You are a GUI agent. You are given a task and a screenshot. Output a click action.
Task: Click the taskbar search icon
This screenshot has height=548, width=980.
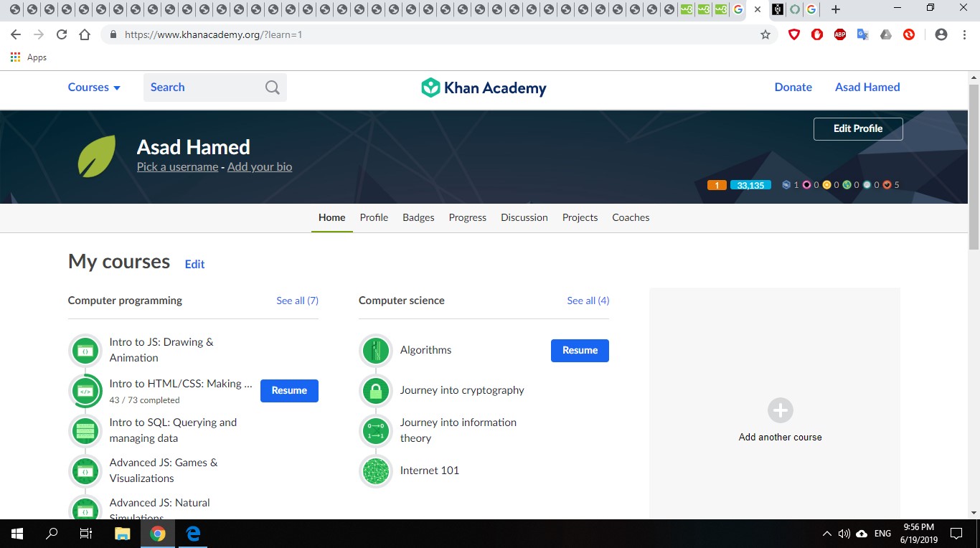point(52,534)
